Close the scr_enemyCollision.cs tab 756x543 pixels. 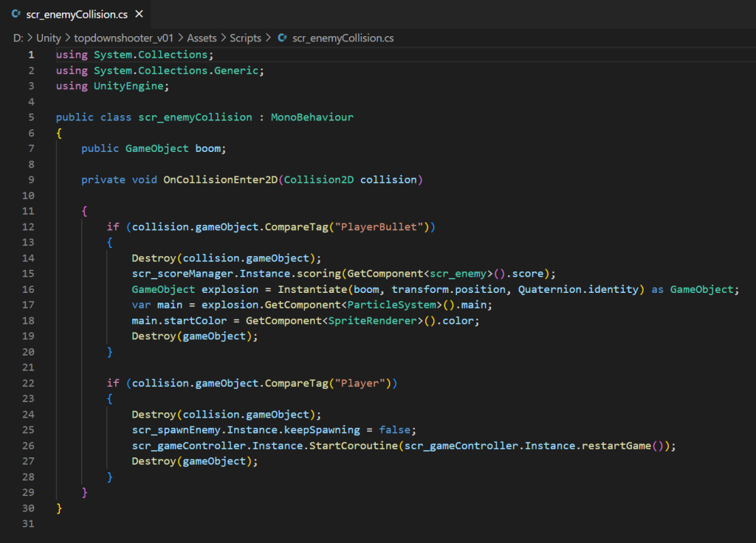click(x=140, y=14)
